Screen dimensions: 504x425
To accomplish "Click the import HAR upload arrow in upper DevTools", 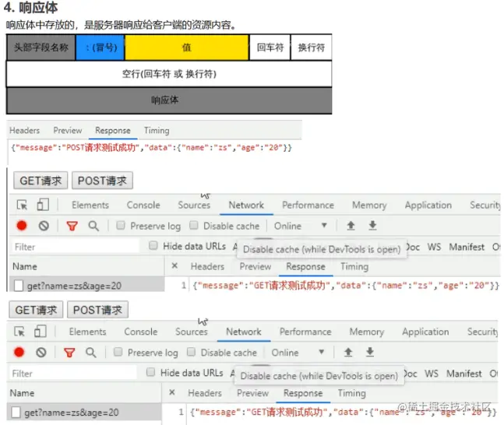I will pyautogui.click(x=351, y=226).
